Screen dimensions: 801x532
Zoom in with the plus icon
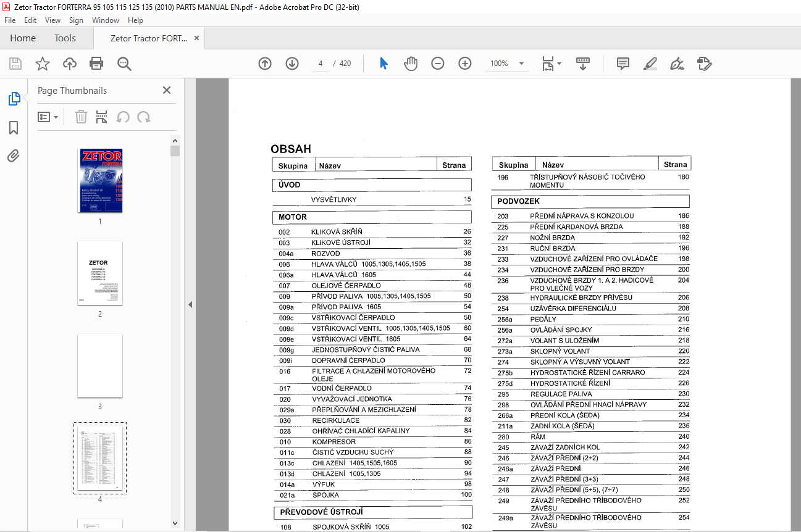(x=465, y=64)
